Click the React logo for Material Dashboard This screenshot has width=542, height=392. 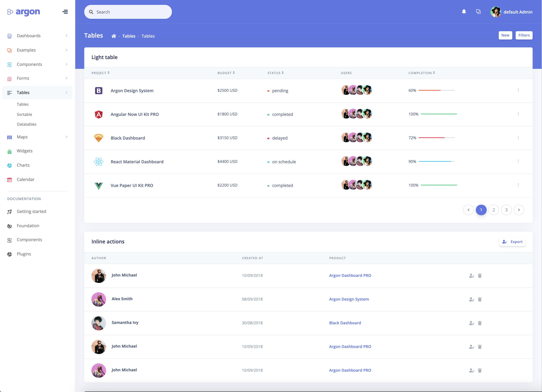pyautogui.click(x=99, y=162)
